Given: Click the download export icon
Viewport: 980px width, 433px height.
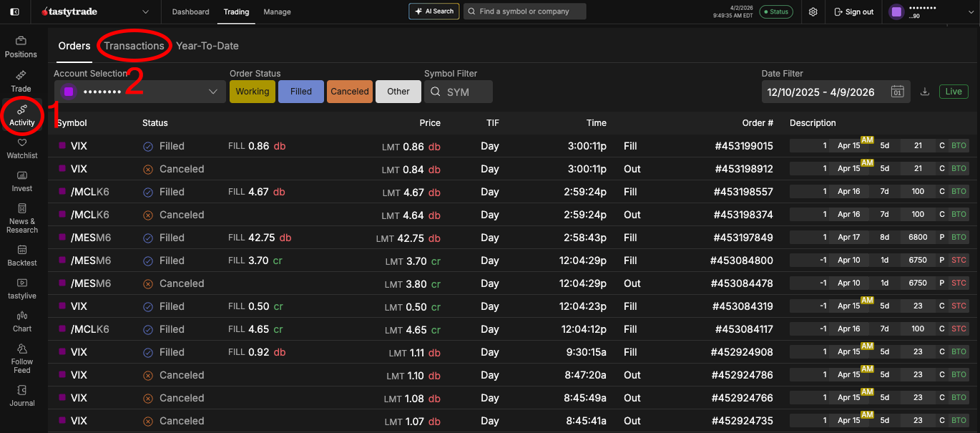Looking at the screenshot, I should [925, 92].
